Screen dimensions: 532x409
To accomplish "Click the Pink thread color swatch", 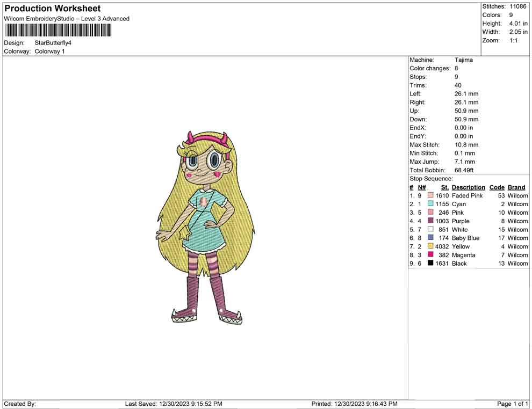I will click(430, 212).
